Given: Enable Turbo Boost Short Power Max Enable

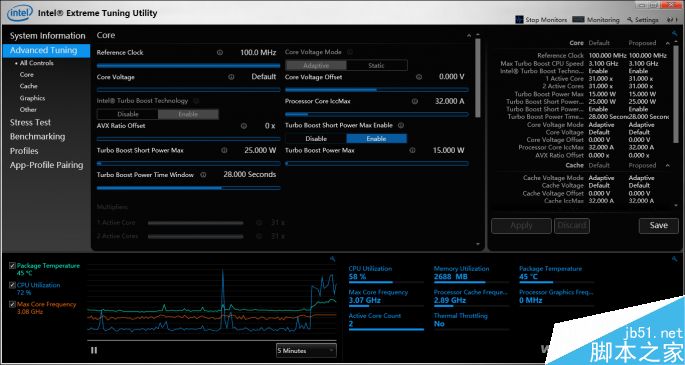Looking at the screenshot, I should click(377, 139).
